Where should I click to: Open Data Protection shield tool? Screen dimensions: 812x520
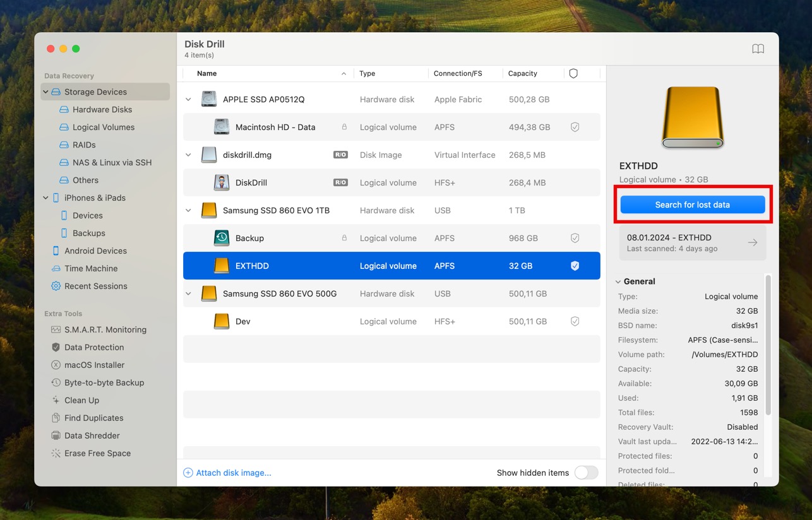click(94, 347)
